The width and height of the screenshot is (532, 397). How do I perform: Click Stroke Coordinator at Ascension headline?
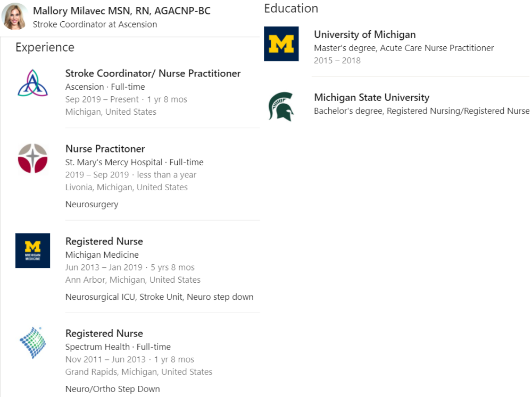click(x=95, y=24)
